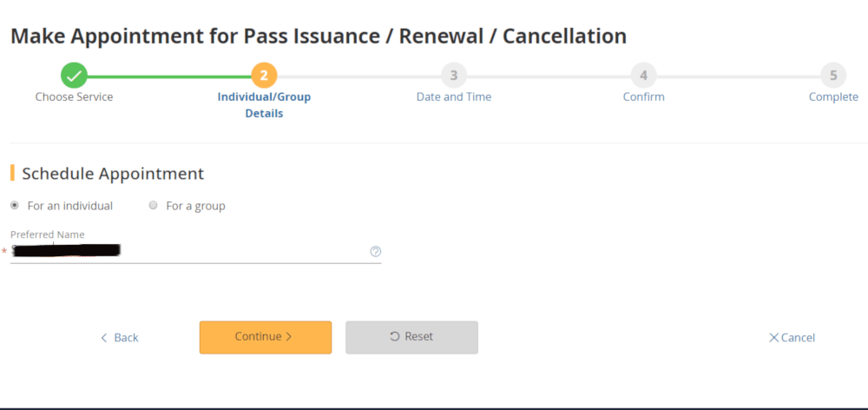Click the step 3 circle icon
Viewport: 868px width, 410px height.
[453, 75]
